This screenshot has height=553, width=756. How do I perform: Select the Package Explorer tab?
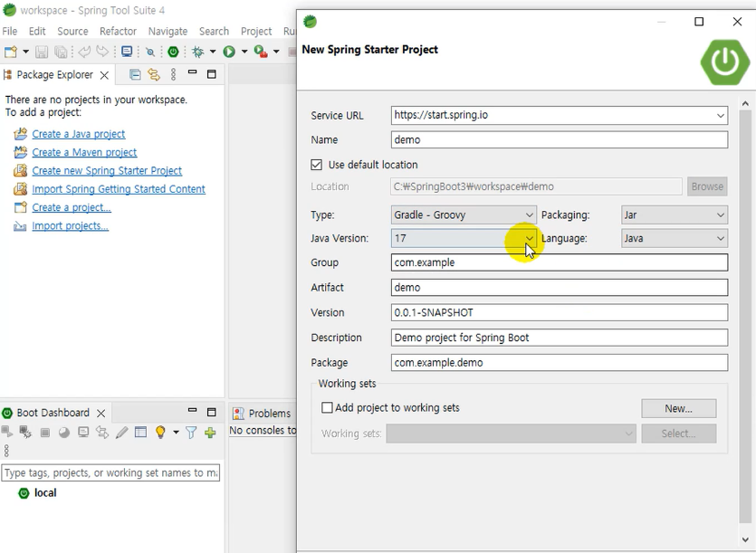click(x=54, y=75)
